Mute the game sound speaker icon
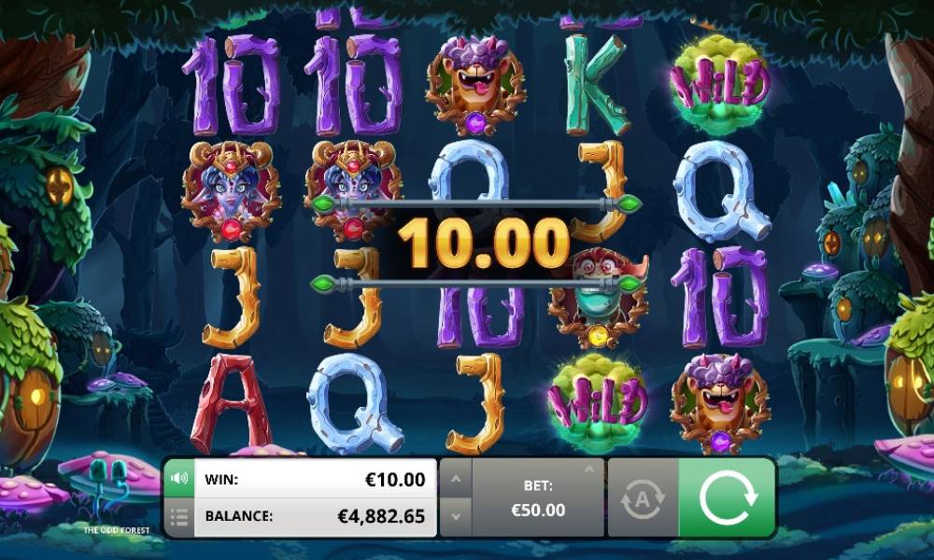Image resolution: width=934 pixels, height=560 pixels. 178,478
